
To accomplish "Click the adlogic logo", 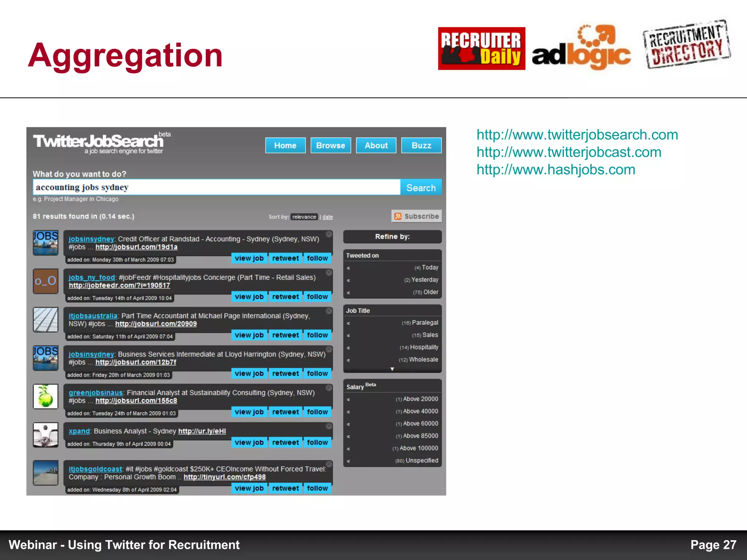I will (x=581, y=47).
